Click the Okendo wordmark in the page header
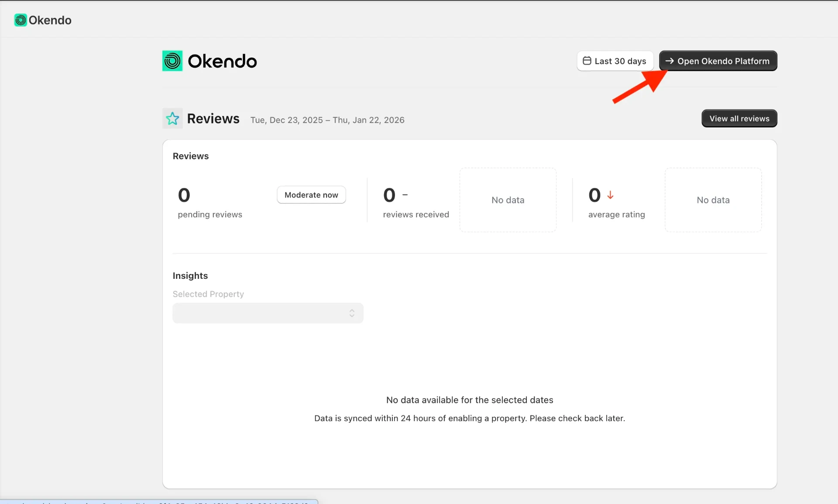838x504 pixels. tap(223, 62)
